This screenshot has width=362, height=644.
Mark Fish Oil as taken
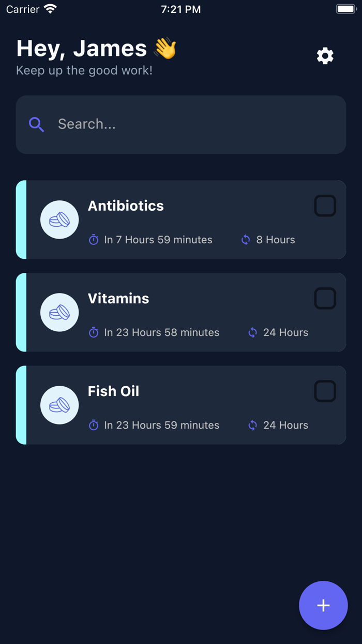pos(325,391)
